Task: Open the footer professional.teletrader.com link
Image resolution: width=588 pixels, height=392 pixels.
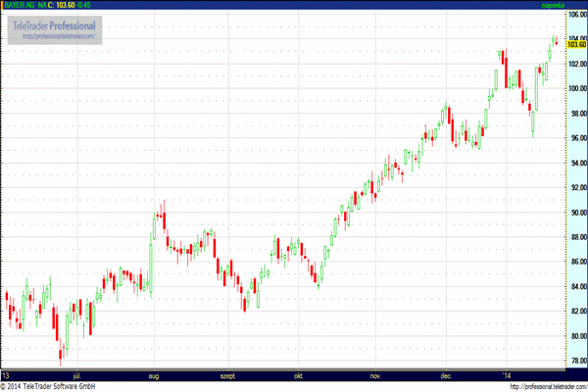Action: click(x=548, y=387)
